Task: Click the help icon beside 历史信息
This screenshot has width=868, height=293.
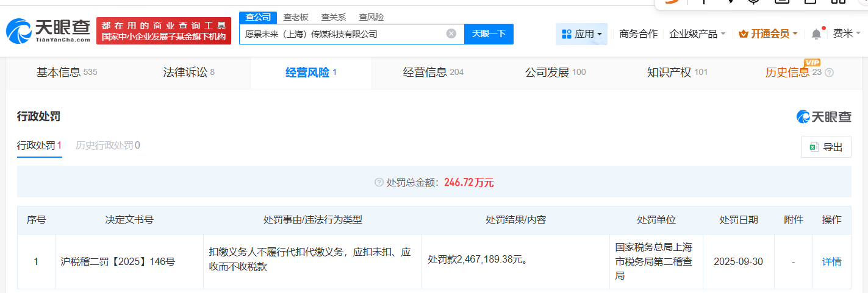Action: [829, 73]
